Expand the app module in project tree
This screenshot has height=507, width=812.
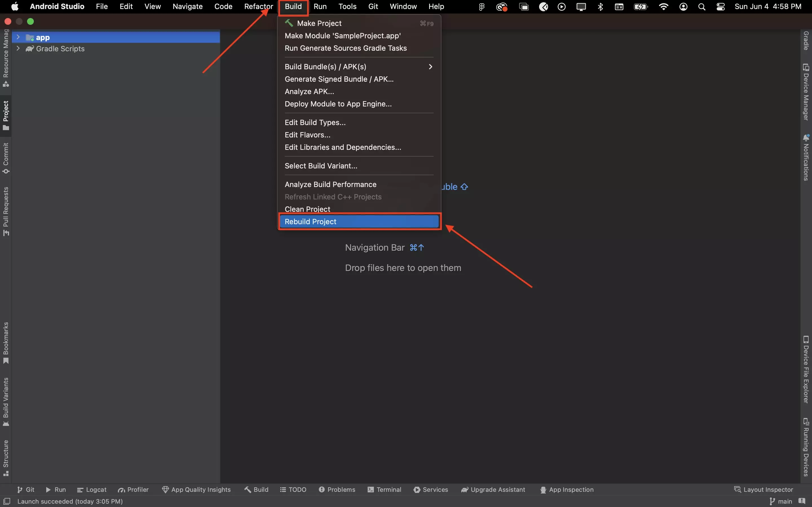coord(17,37)
